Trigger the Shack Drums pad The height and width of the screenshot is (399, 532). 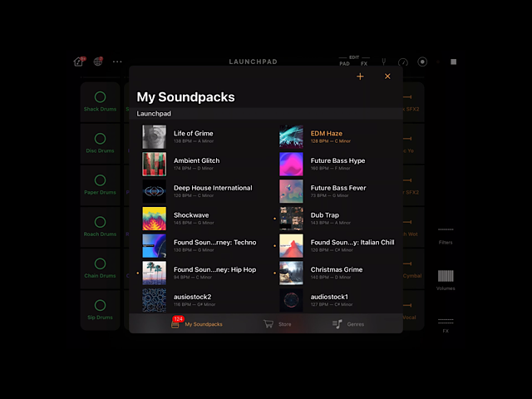[100, 101]
